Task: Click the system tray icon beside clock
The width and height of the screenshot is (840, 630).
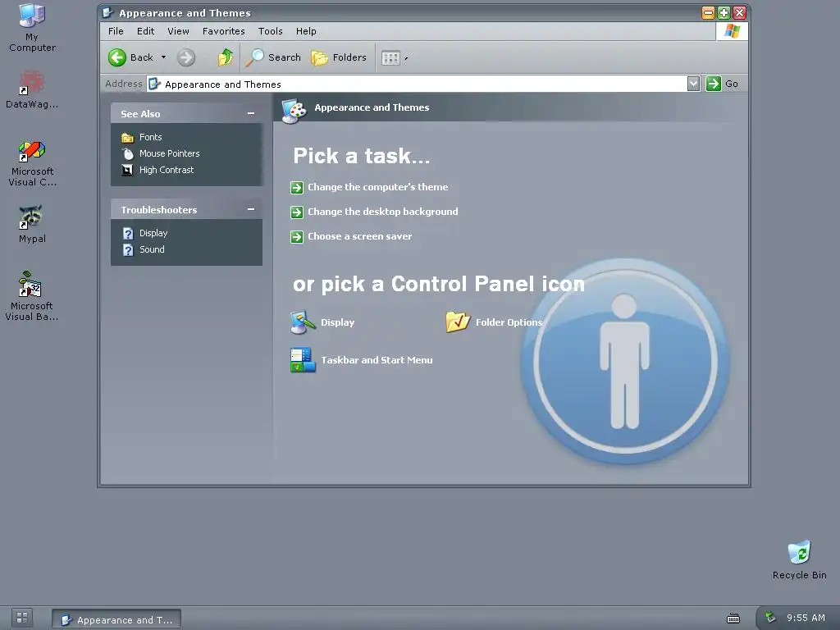Action: pos(769,617)
